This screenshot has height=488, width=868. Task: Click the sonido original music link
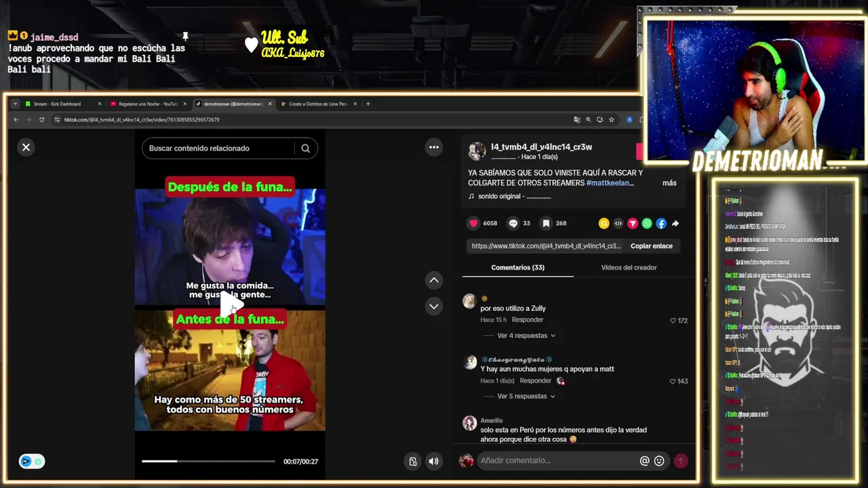coord(509,197)
